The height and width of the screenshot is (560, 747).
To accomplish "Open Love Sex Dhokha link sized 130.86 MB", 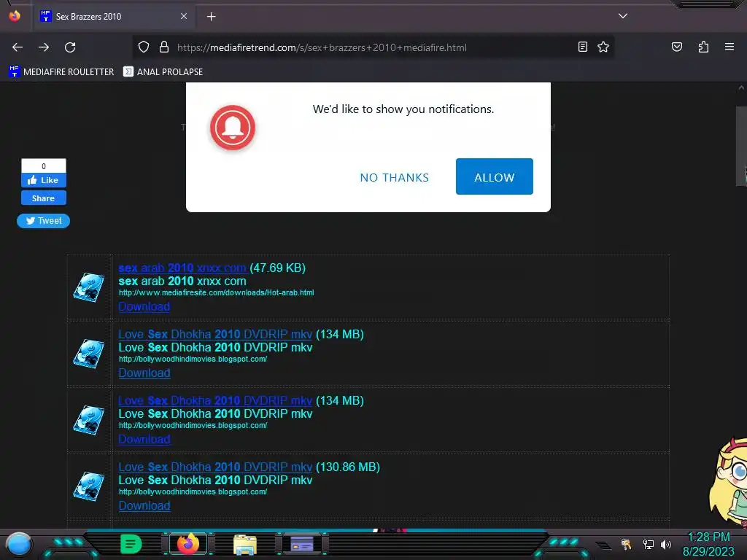I will [x=215, y=467].
